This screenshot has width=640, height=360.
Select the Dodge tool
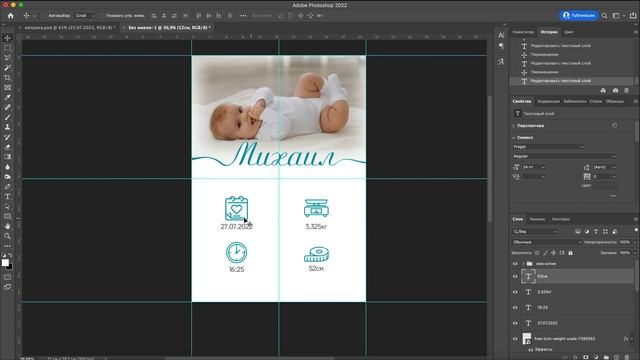click(x=7, y=177)
